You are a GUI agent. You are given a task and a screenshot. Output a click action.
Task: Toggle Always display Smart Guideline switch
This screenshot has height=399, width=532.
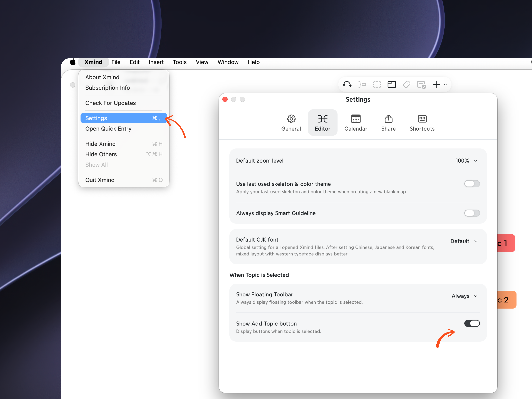coord(472,213)
